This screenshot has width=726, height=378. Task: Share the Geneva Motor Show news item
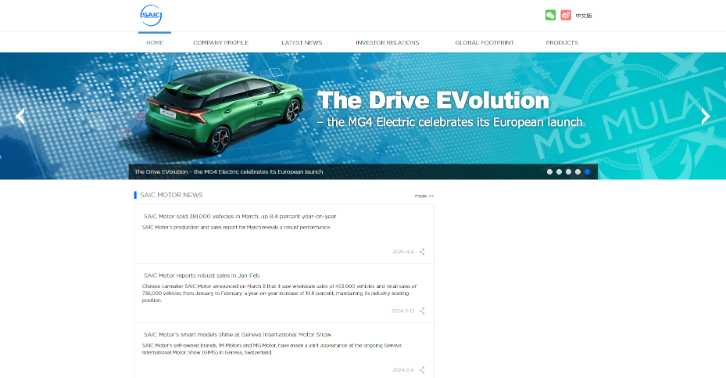pos(422,370)
